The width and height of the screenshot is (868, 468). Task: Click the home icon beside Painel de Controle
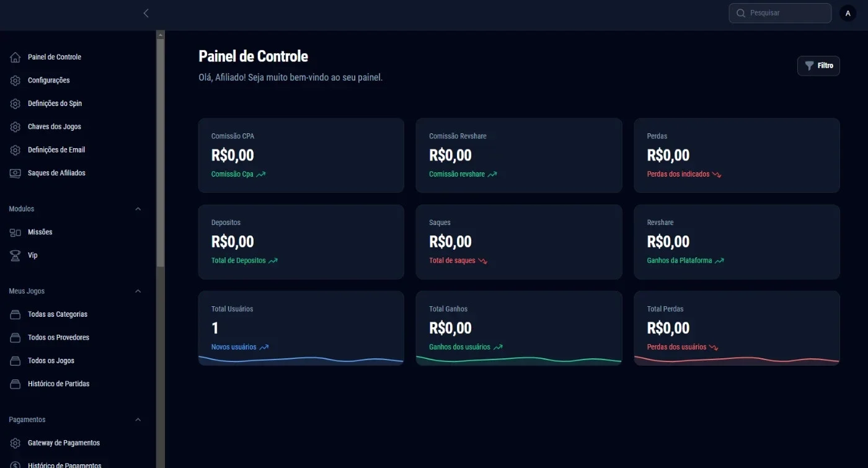(15, 57)
